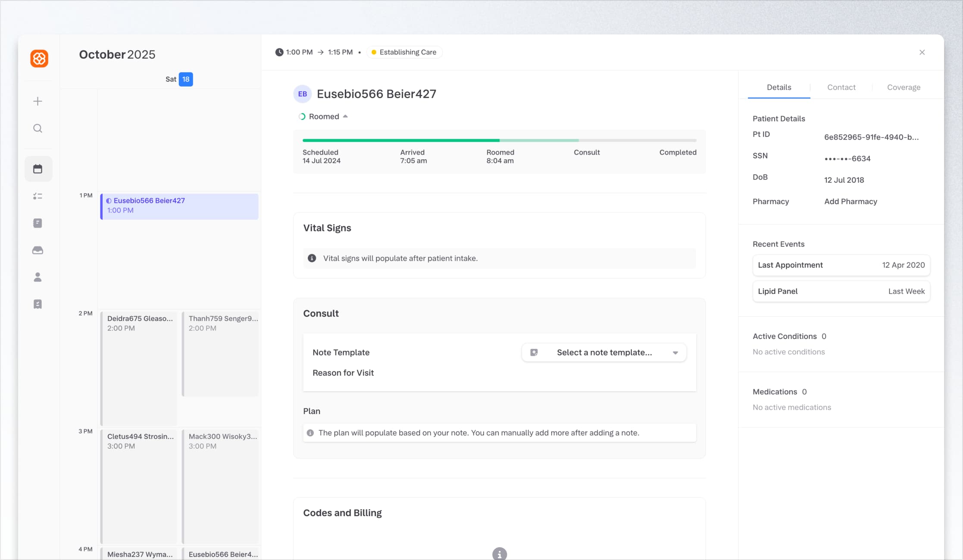Click the Consult stage on progress bar
This screenshot has height=560, width=963.
pyautogui.click(x=586, y=152)
